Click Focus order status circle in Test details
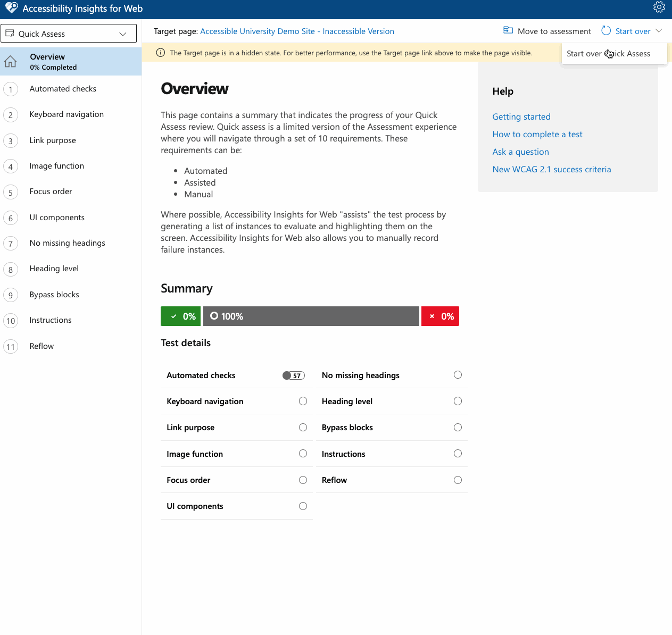 [303, 480]
